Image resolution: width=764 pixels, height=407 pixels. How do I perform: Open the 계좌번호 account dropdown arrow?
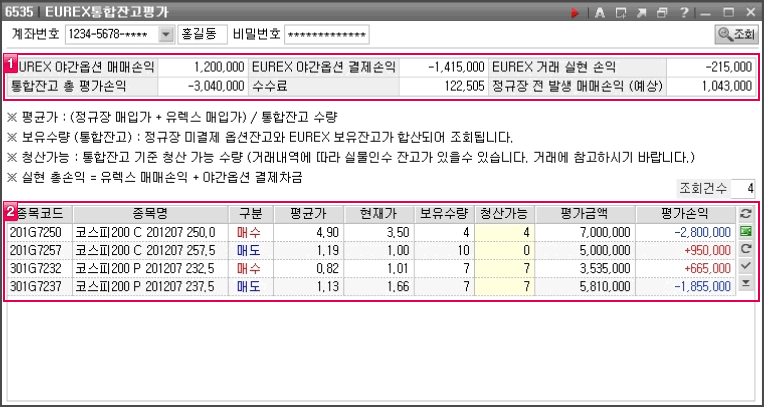167,35
